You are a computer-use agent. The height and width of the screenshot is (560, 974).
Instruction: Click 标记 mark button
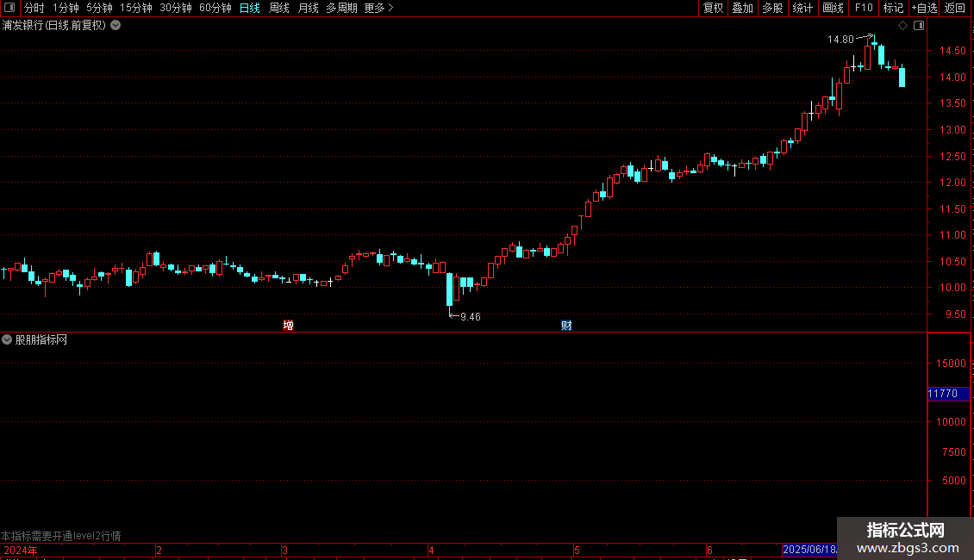[893, 8]
